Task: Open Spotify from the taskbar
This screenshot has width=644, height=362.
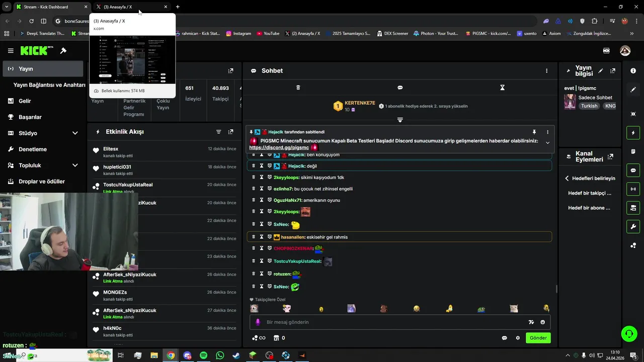Action: [203, 355]
